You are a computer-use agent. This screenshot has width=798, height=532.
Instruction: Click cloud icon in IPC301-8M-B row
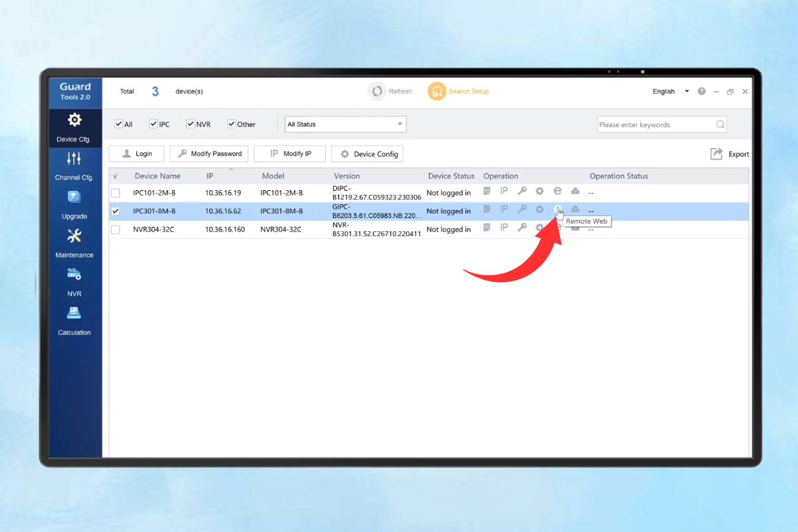tap(575, 209)
